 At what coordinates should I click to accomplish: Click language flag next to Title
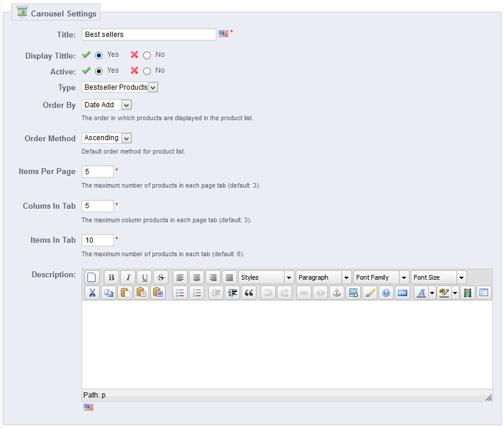(224, 33)
